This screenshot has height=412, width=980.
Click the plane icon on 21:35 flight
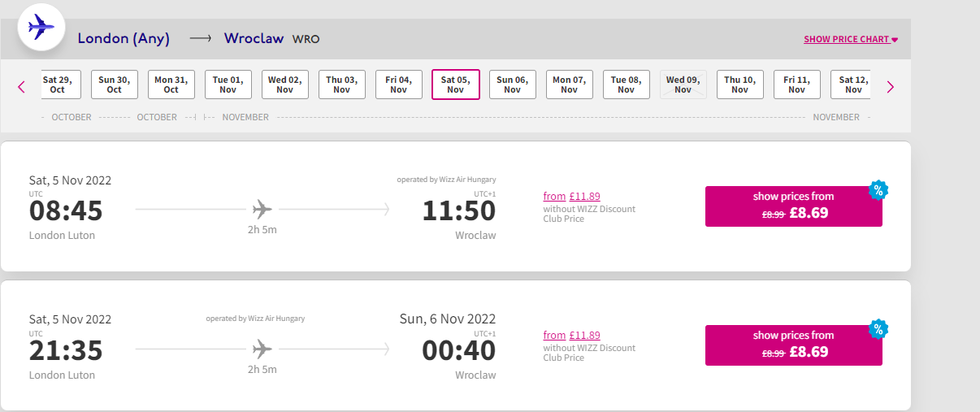point(262,349)
